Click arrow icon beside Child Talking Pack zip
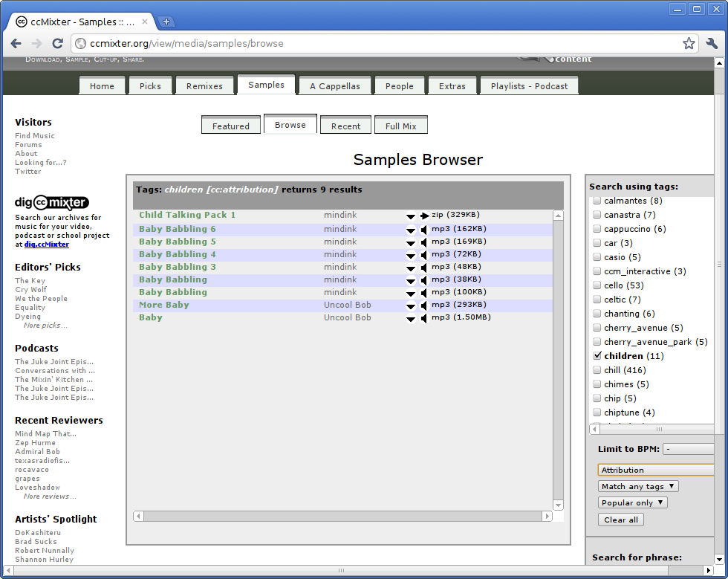 tap(424, 216)
